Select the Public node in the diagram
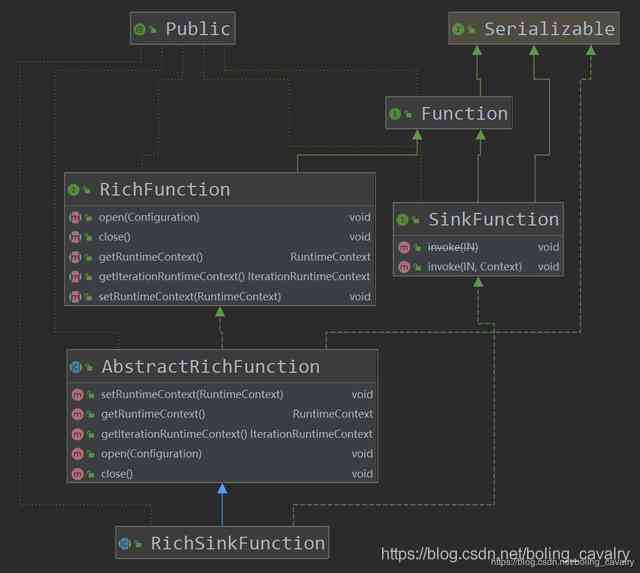Screen dimensions: 640x573 [x=182, y=29]
